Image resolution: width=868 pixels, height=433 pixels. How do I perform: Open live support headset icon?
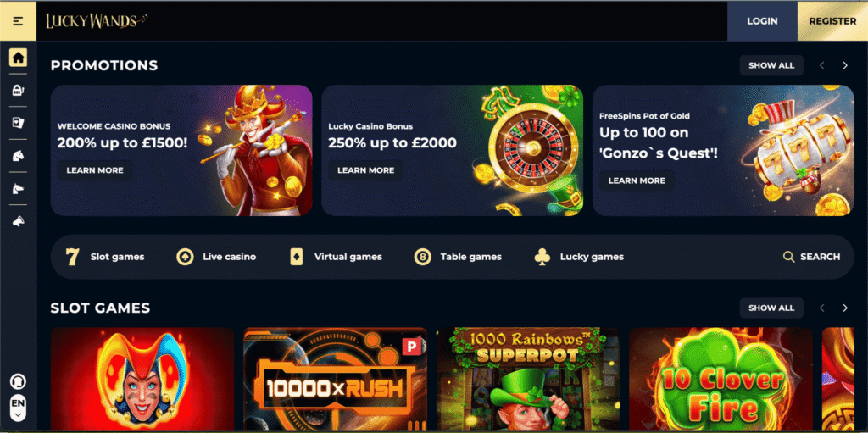tap(19, 381)
